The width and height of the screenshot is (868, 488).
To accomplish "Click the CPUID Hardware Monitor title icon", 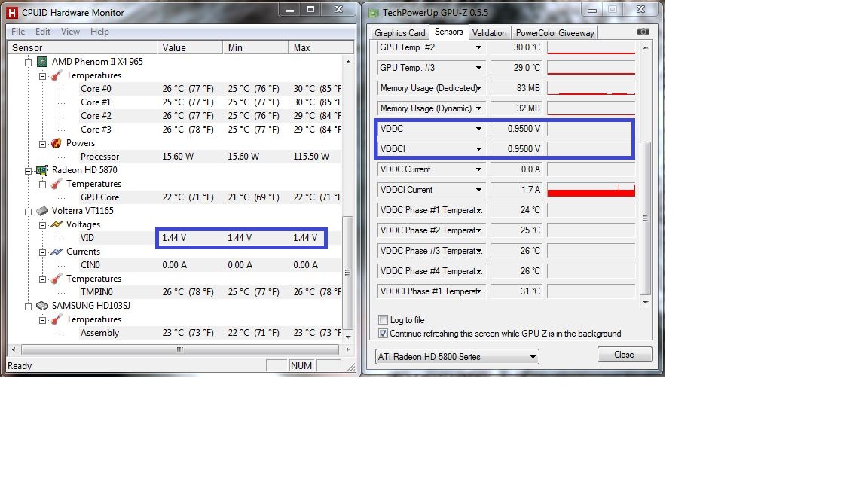I will pyautogui.click(x=11, y=12).
